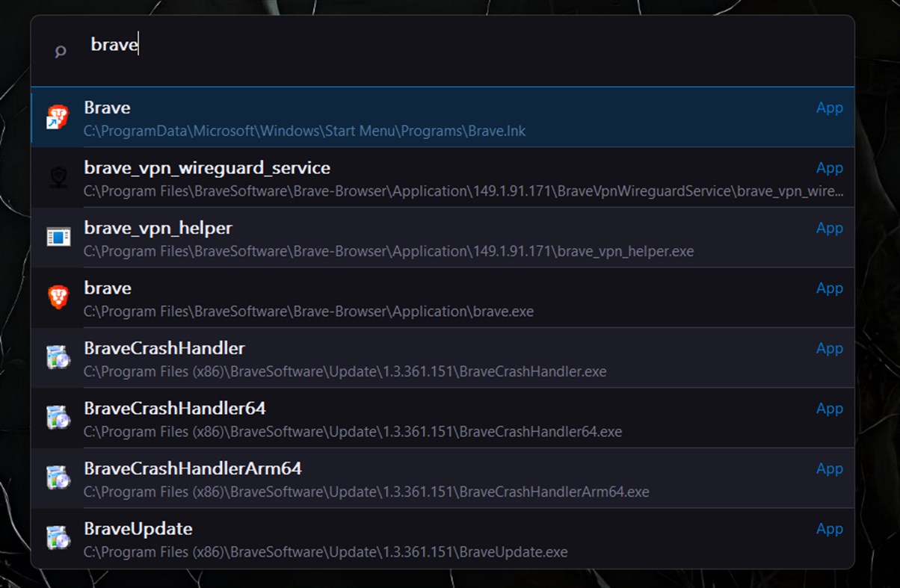Image resolution: width=900 pixels, height=588 pixels.
Task: Select the "BraveCrashHandler64" result title
Action: tap(175, 409)
